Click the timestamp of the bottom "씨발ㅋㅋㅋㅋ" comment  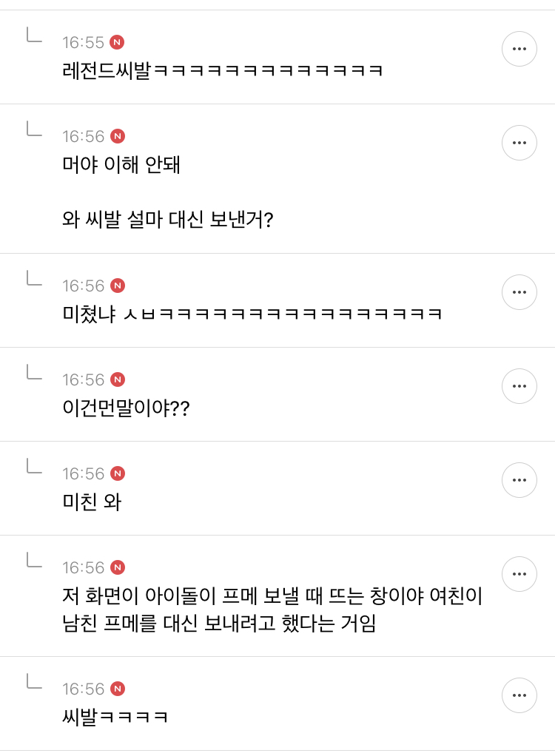point(83,689)
